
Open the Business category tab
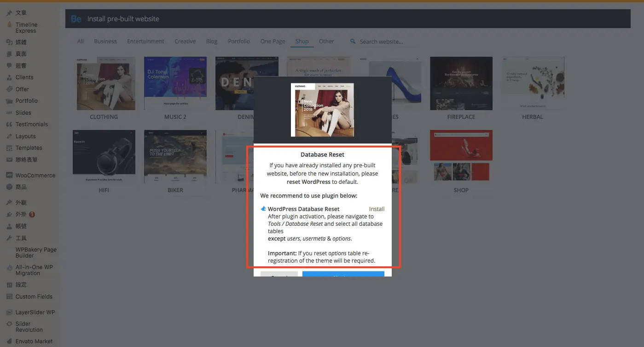click(105, 41)
